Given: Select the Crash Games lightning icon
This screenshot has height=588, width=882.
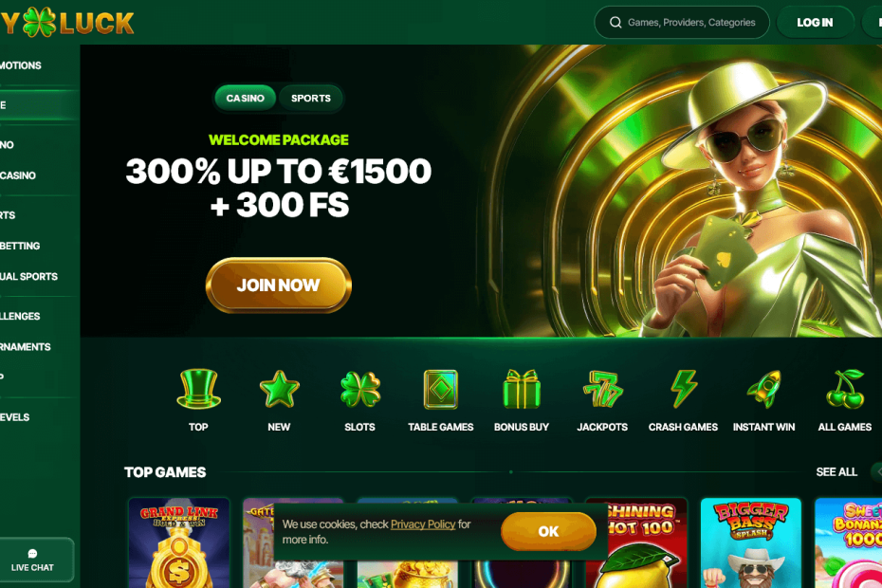Looking at the screenshot, I should pos(684,389).
